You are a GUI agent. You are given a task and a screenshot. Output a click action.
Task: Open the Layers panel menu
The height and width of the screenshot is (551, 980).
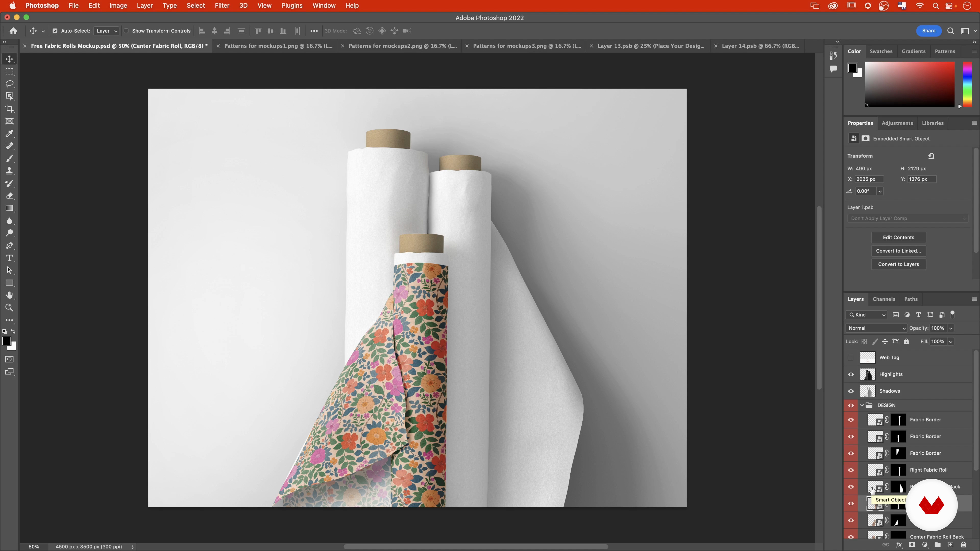pos(974,299)
